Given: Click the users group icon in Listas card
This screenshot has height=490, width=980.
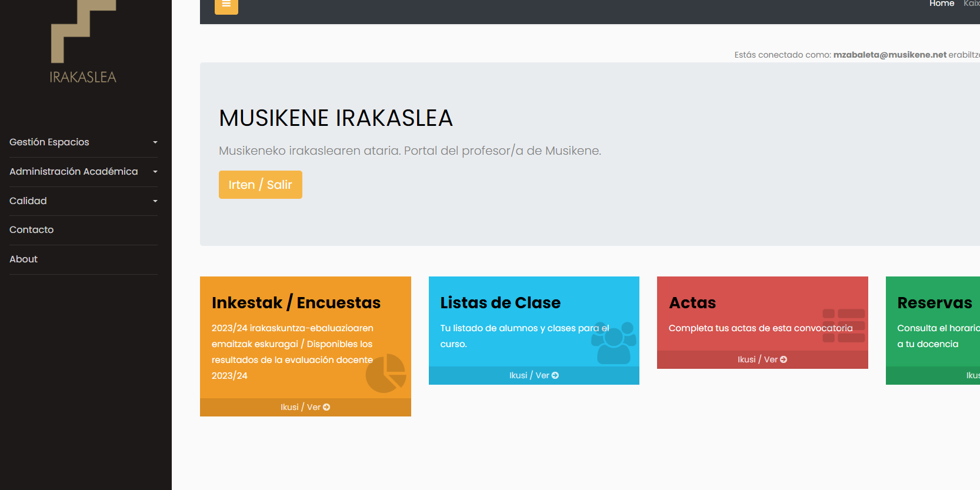Looking at the screenshot, I should click(614, 342).
